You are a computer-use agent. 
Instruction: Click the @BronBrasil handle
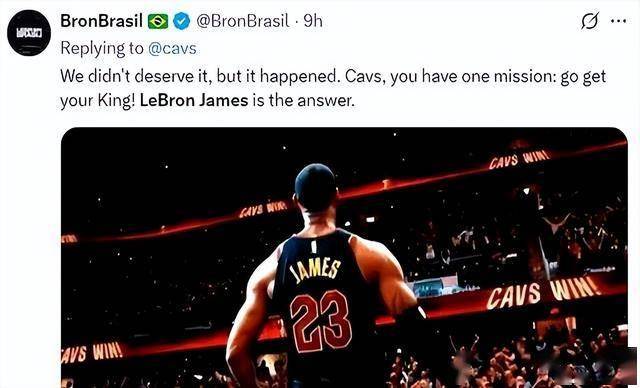pos(243,21)
